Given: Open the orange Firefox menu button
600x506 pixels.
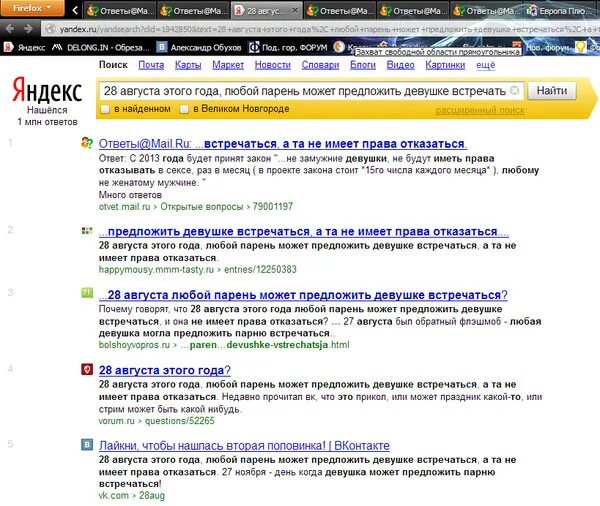Looking at the screenshot, I should click(x=32, y=8).
